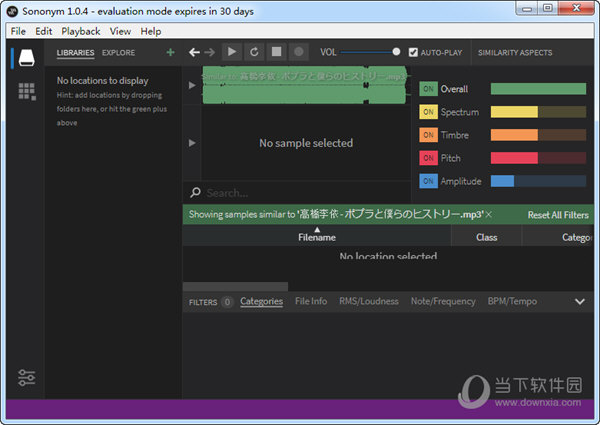Switch to the EXPLORE tab
Viewport: 600px width, 425px height.
pyautogui.click(x=118, y=52)
